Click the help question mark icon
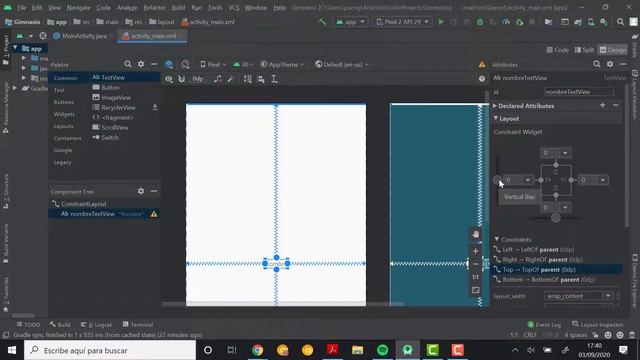640x360 pixels. point(482,79)
